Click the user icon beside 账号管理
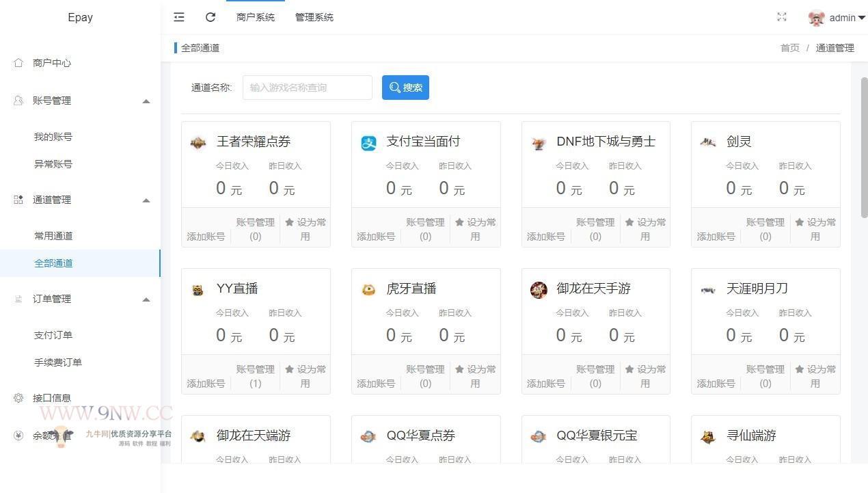Image resolution: width=868 pixels, height=493 pixels. click(x=18, y=101)
